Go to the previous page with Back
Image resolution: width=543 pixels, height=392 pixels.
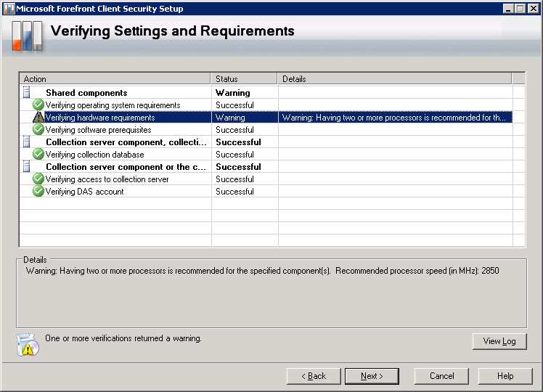(314, 376)
